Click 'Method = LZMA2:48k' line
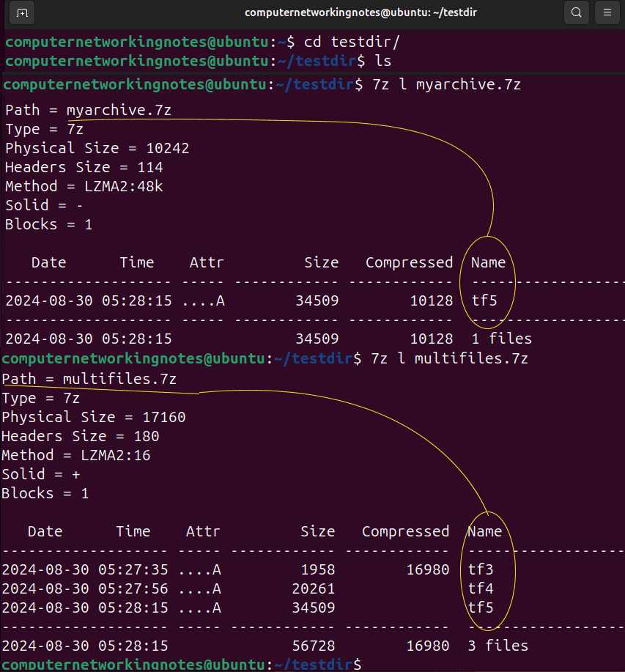 click(x=84, y=186)
